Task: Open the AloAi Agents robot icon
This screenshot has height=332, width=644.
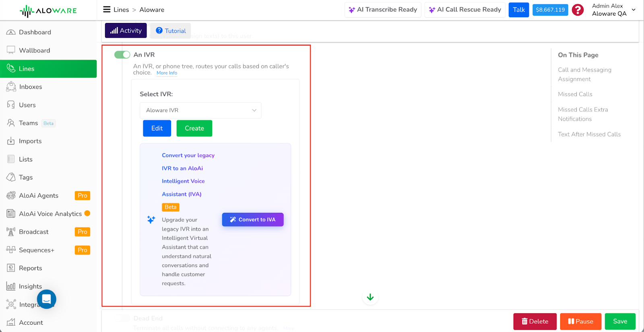Action: pos(11,196)
